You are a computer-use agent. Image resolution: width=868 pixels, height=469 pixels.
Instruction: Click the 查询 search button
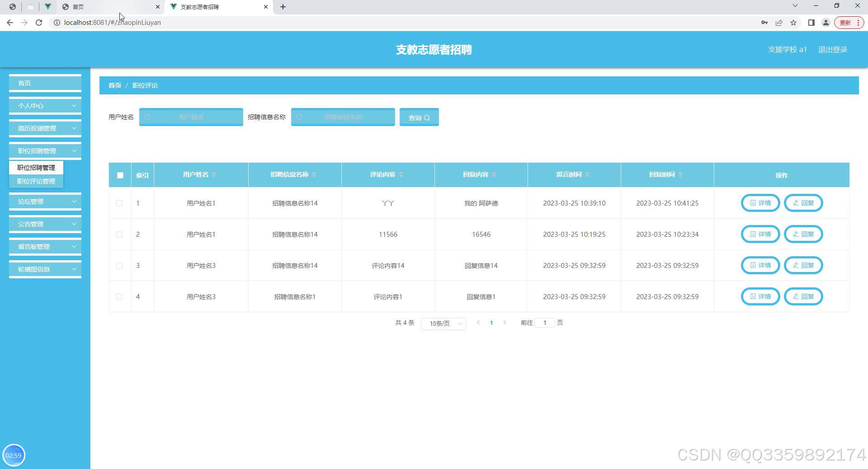click(x=419, y=117)
